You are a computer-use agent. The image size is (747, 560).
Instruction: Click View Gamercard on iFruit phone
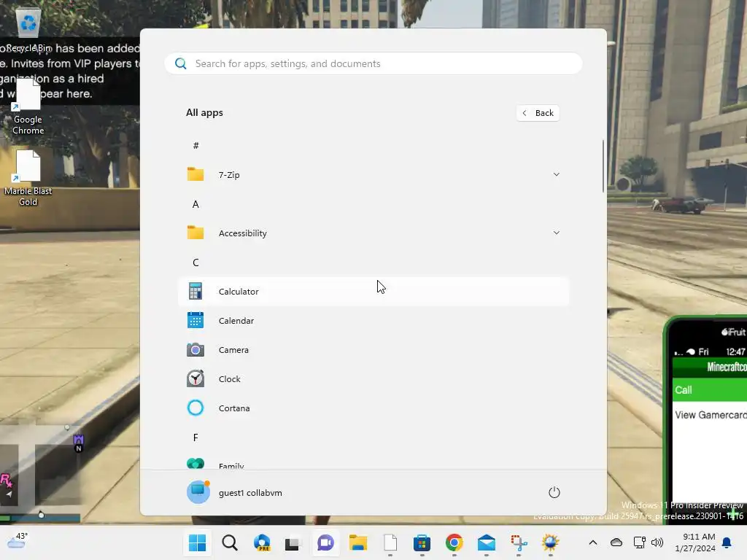pyautogui.click(x=709, y=415)
